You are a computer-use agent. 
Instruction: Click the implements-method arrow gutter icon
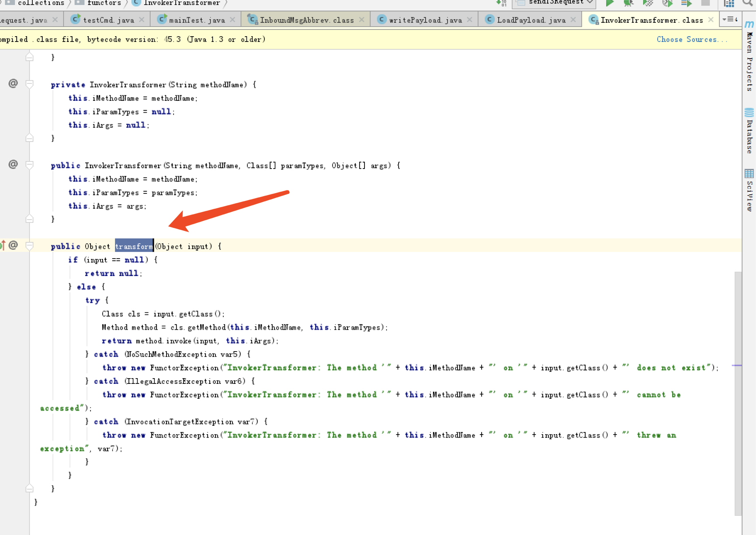pyautogui.click(x=3, y=245)
